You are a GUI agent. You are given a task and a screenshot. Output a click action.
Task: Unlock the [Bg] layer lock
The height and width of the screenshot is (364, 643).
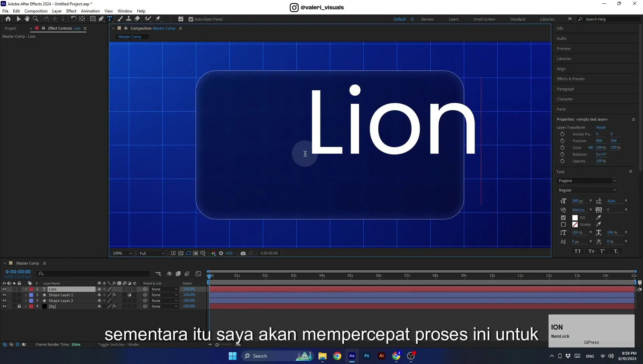click(19, 306)
